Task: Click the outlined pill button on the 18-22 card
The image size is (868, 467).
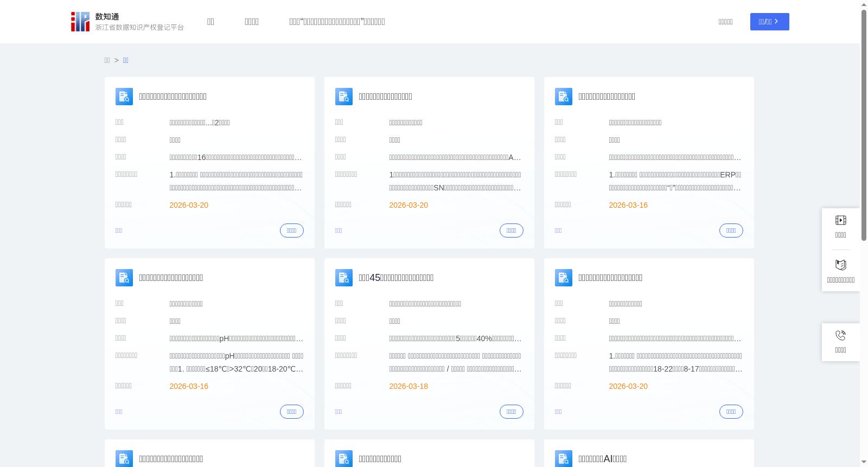Action: point(731,412)
